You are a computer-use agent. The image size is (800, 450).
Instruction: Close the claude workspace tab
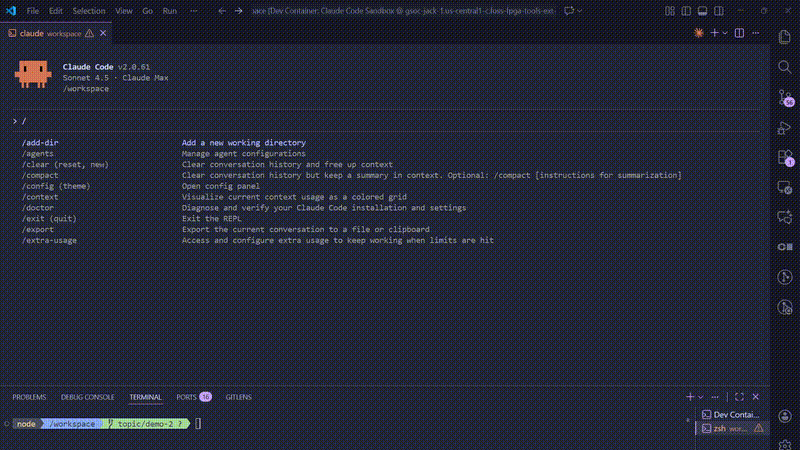coord(103,33)
